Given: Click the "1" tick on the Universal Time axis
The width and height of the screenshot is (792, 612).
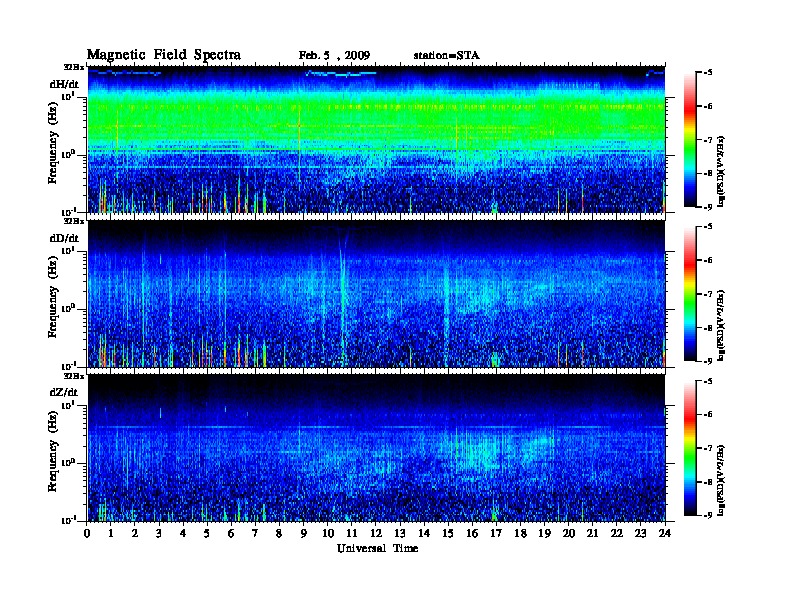Looking at the screenshot, I should click(x=112, y=534).
